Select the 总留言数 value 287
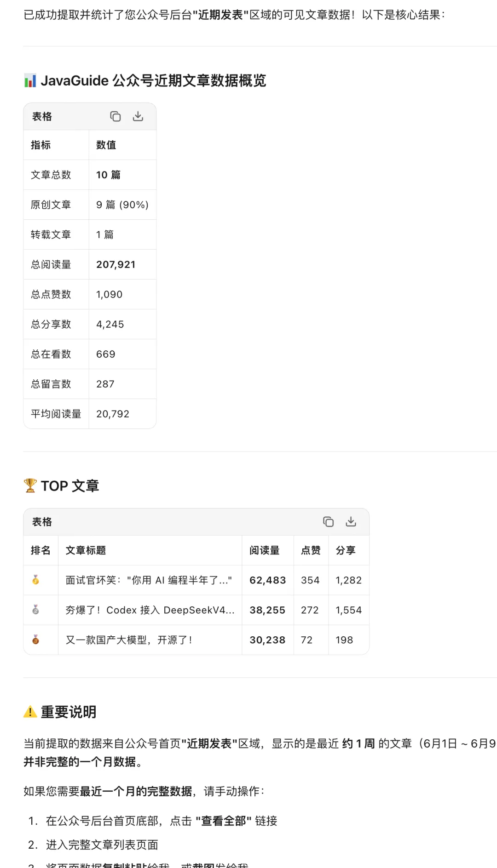The image size is (497, 868). click(x=105, y=384)
